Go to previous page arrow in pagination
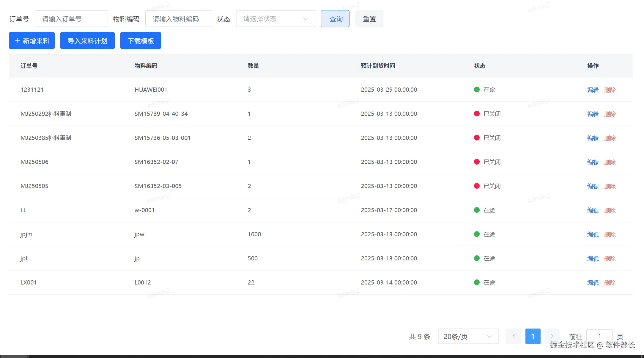This screenshot has height=358, width=644. point(514,336)
